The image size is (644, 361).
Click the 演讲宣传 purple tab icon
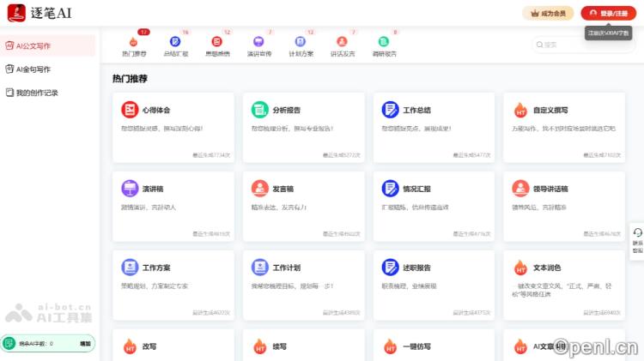258,41
